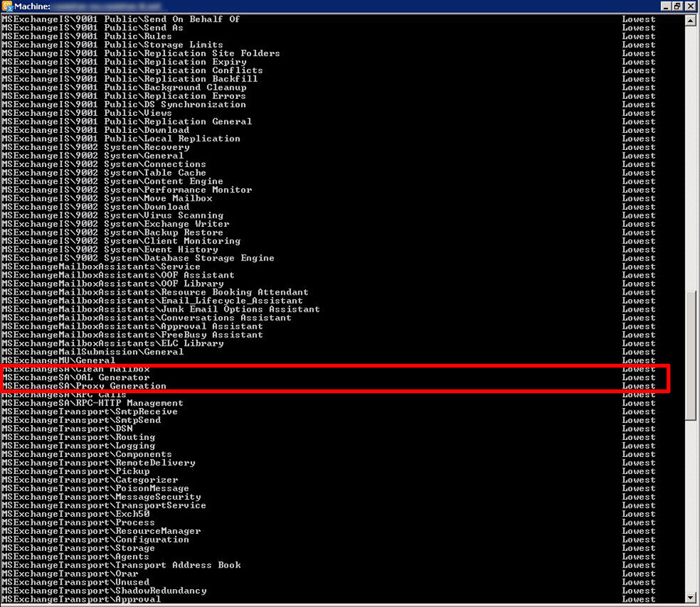Click 'Lowest' value beside Proxy Generation
Viewport: 700px width, 607px height.
[639, 385]
